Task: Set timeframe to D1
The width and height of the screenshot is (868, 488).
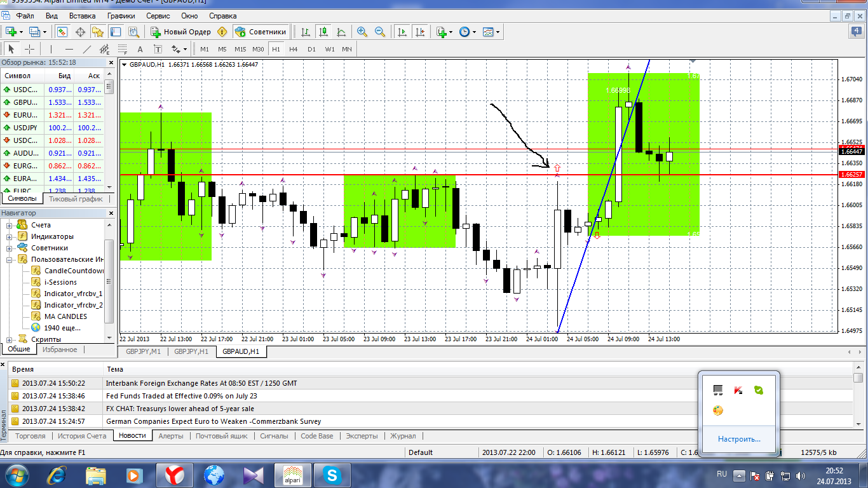Action: point(311,49)
